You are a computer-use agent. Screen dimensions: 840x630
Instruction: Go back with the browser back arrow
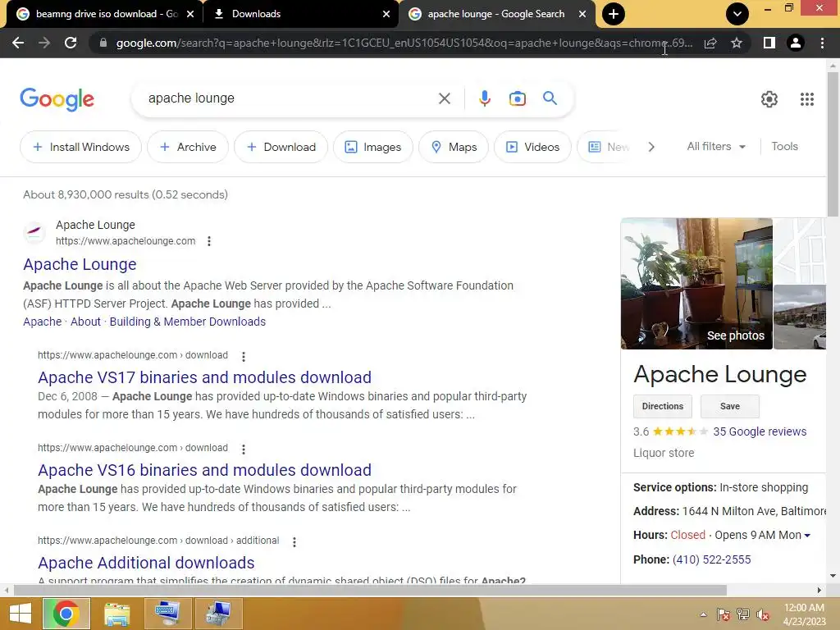[18, 43]
